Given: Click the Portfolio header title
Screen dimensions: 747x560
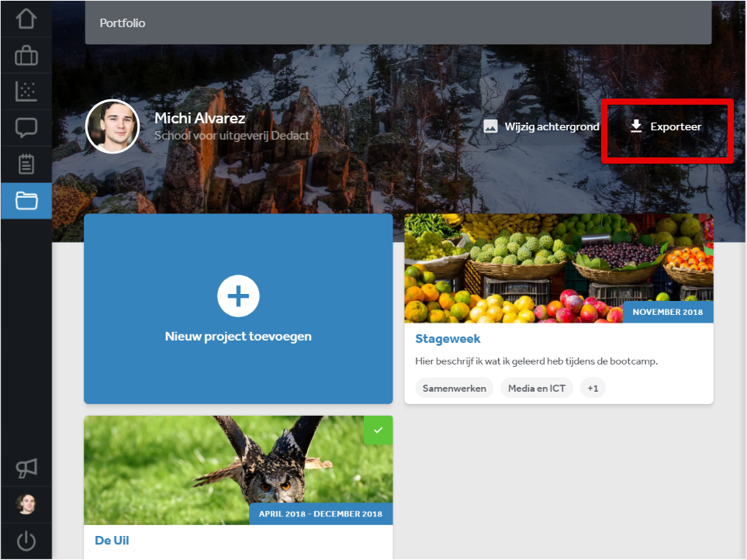Looking at the screenshot, I should coord(123,22).
